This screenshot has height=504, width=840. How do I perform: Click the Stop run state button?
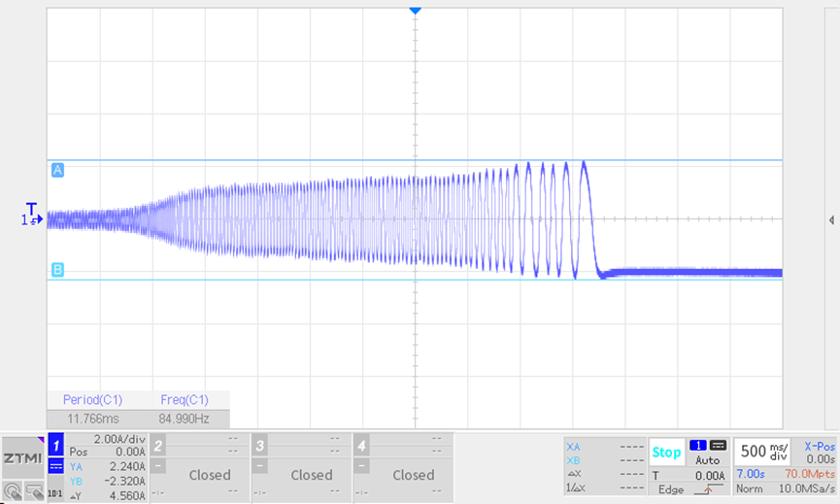666,453
